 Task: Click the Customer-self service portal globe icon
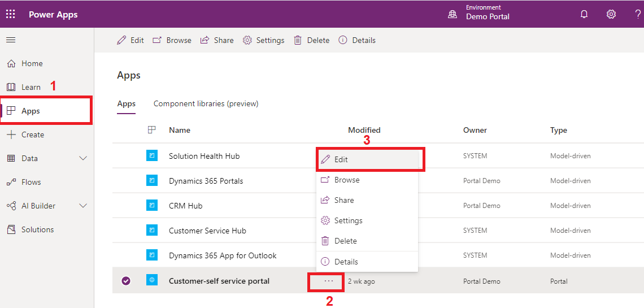[x=152, y=280]
